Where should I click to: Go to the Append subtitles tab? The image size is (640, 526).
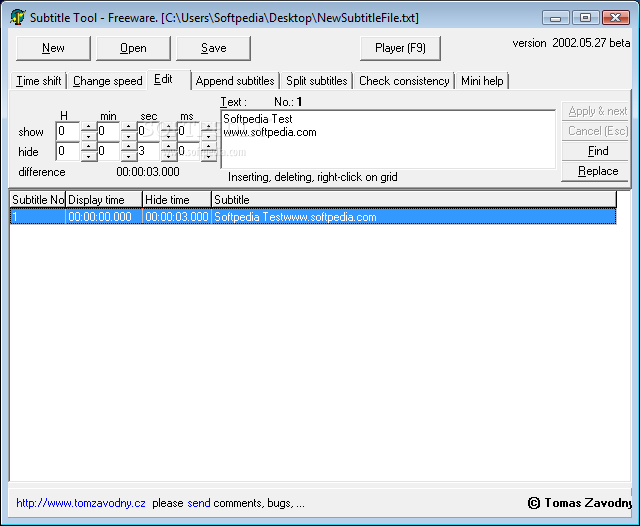(x=235, y=81)
